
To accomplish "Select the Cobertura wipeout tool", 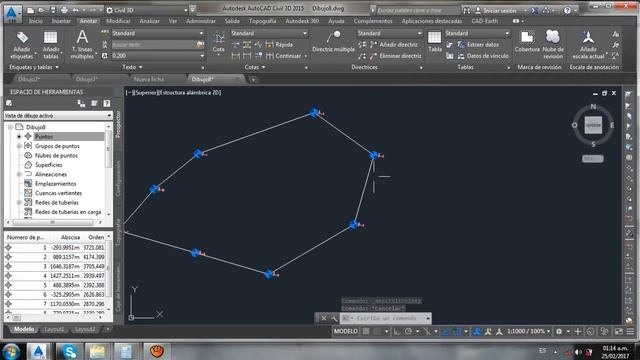I will point(527,38).
